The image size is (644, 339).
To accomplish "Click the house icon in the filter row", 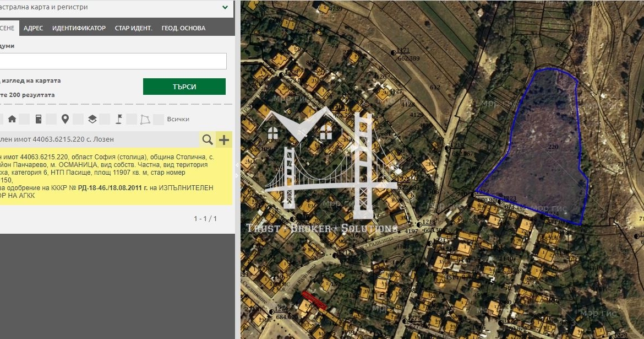I will pyautogui.click(x=12, y=119).
